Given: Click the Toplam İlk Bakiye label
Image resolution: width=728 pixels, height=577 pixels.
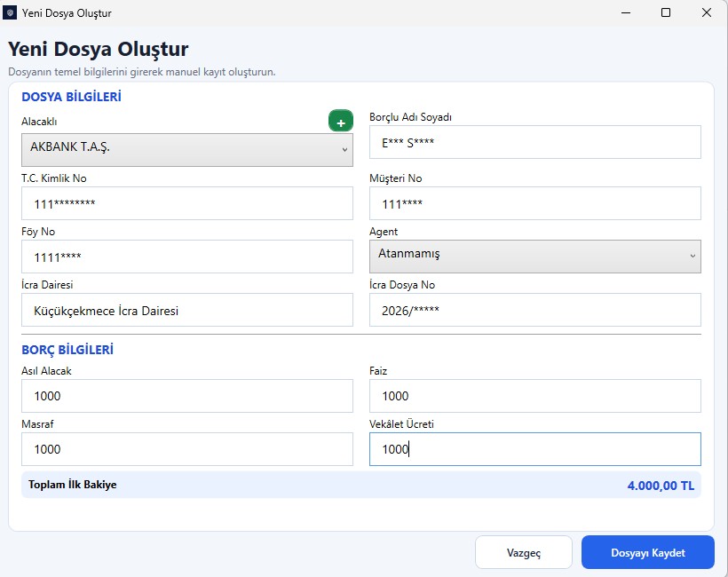Looking at the screenshot, I should (x=73, y=485).
